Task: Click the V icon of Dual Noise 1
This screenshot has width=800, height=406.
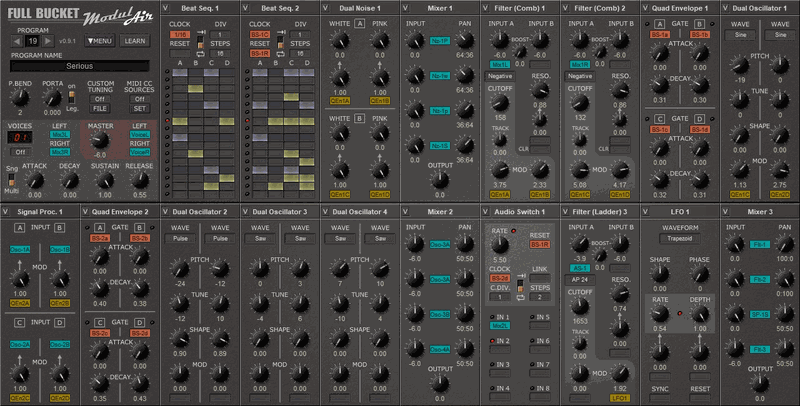Action: click(x=327, y=8)
